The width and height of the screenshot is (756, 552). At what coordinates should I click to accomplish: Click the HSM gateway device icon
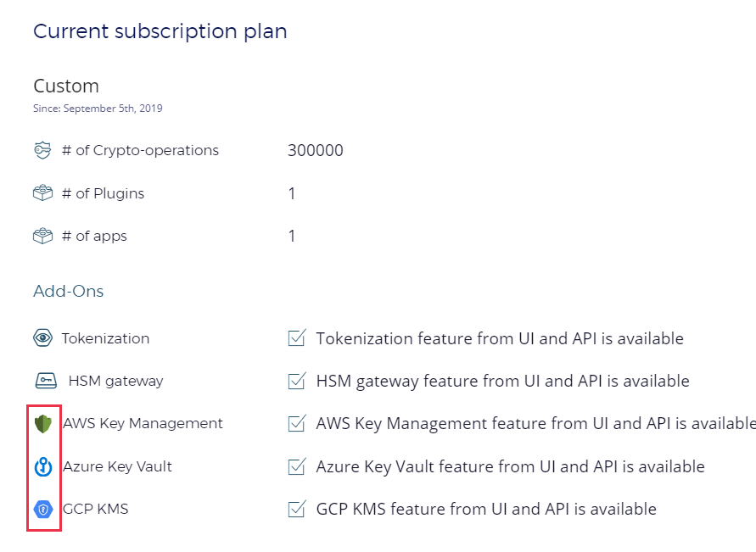click(x=46, y=381)
